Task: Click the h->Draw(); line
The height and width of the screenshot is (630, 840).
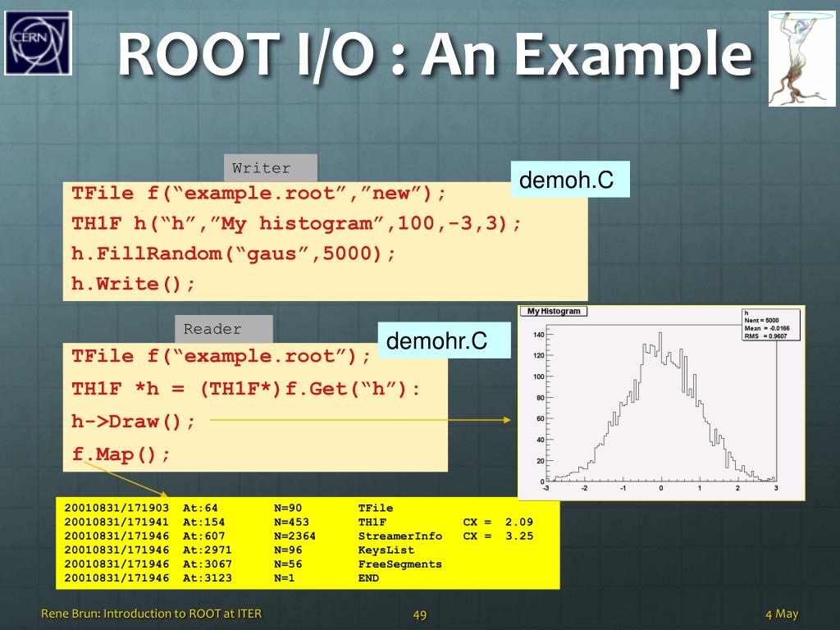Action: (134, 422)
